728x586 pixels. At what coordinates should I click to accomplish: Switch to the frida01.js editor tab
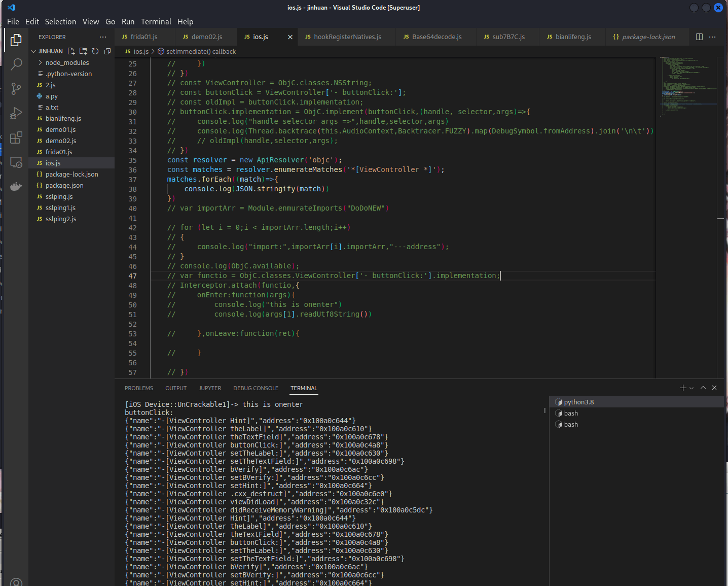coord(144,37)
